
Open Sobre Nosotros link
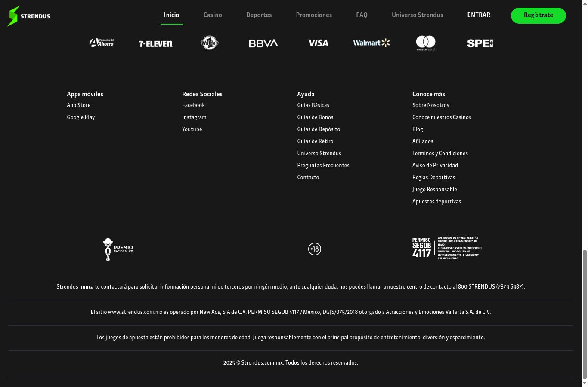[431, 105]
